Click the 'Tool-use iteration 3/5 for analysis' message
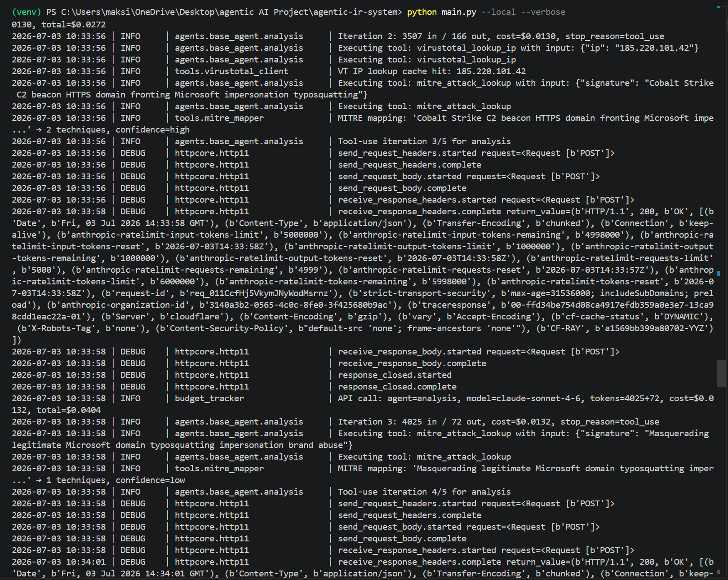728x580 pixels. coord(424,142)
